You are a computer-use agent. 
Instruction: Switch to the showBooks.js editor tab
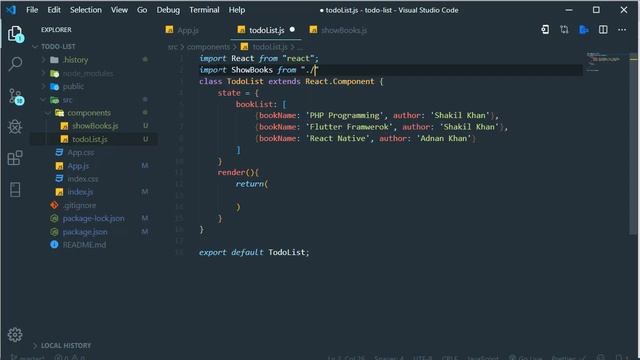tap(338, 30)
